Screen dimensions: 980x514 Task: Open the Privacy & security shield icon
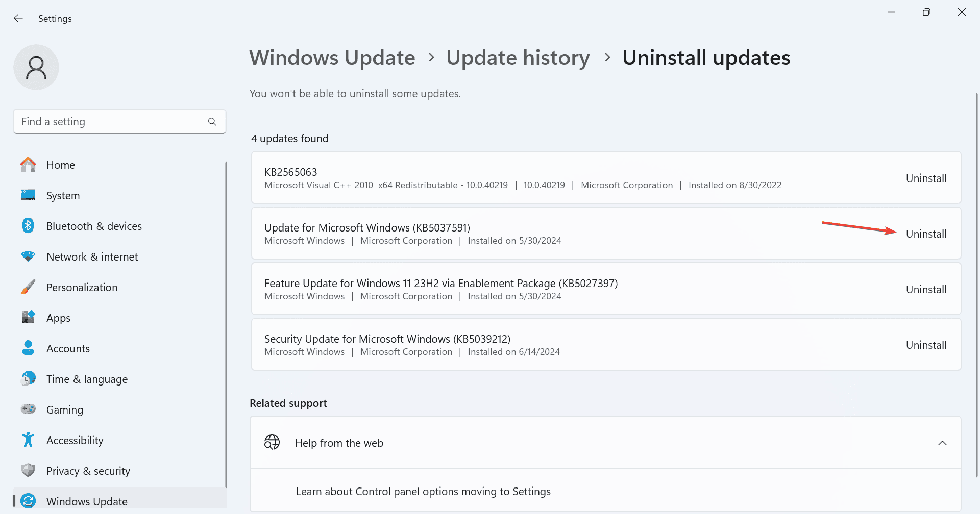pyautogui.click(x=28, y=471)
